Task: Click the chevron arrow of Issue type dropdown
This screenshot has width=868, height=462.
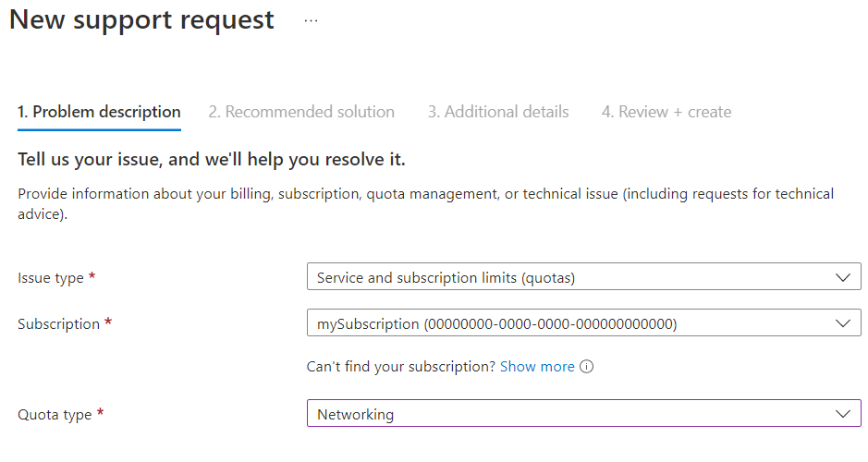Action: (x=841, y=277)
